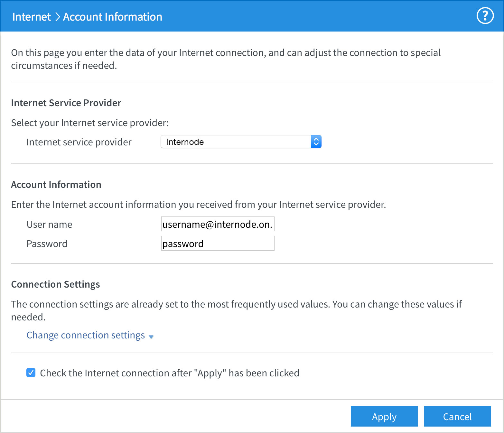The width and height of the screenshot is (504, 433).
Task: Navigate to Internet in the breadcrumb
Action: [x=31, y=16]
